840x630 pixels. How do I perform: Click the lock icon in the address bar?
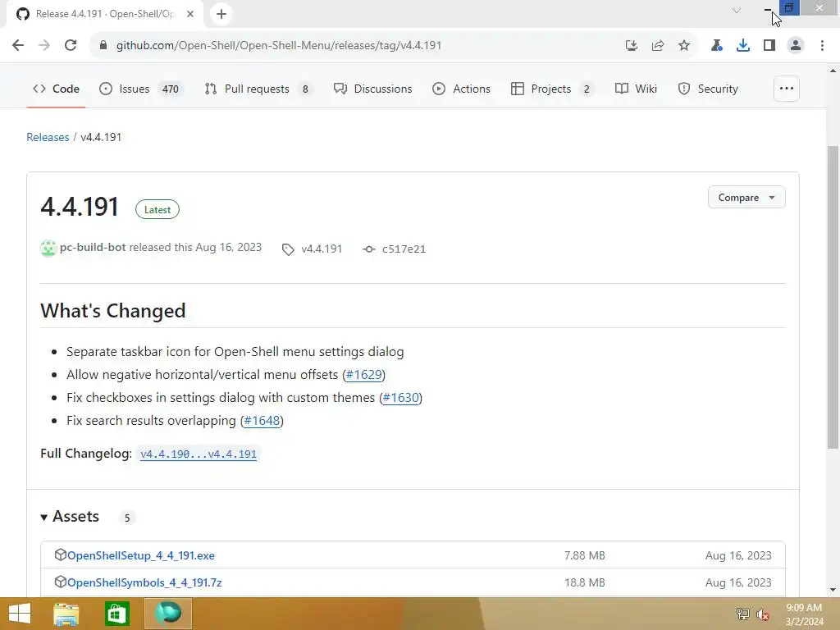pos(103,46)
